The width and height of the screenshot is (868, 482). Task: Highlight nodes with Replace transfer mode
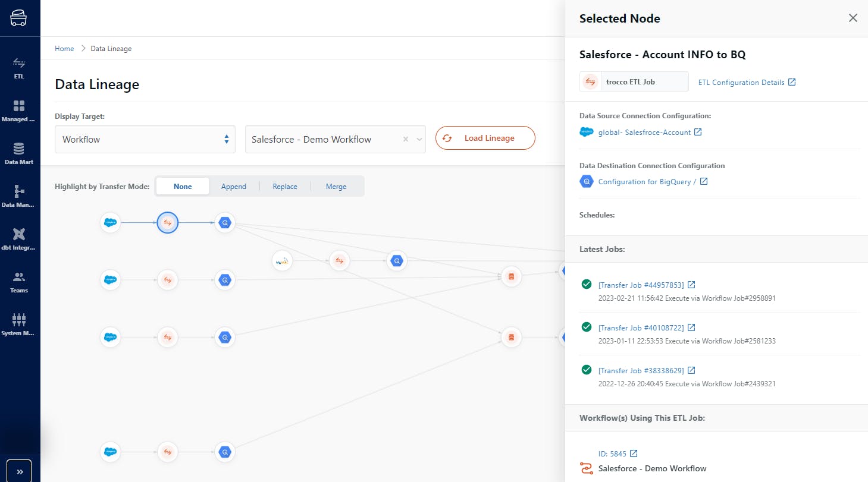(285, 186)
